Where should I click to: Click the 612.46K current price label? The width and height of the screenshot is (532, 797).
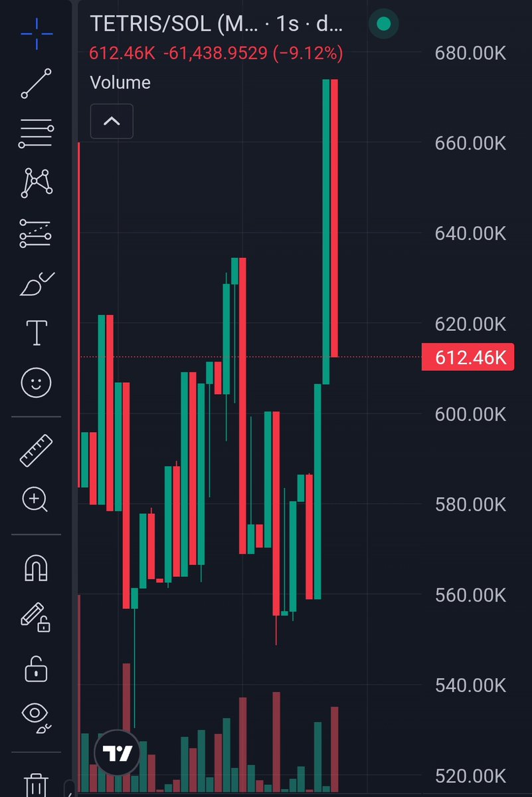click(x=468, y=357)
